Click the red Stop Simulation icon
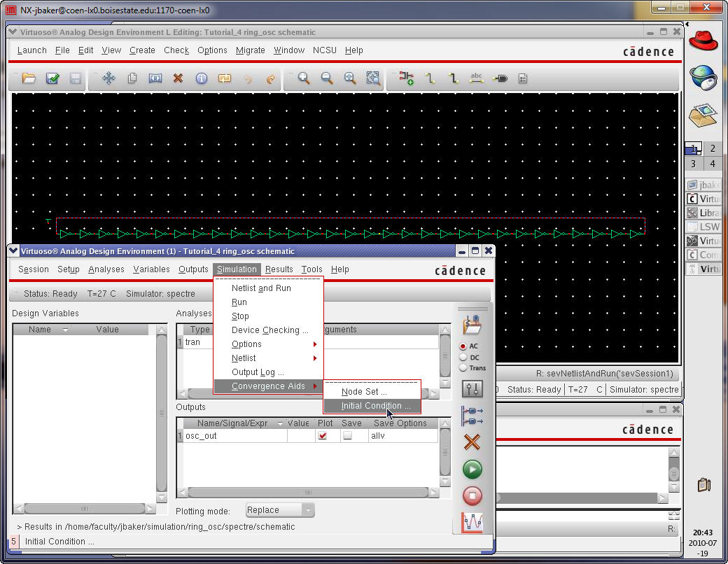The height and width of the screenshot is (564, 728). click(472, 496)
